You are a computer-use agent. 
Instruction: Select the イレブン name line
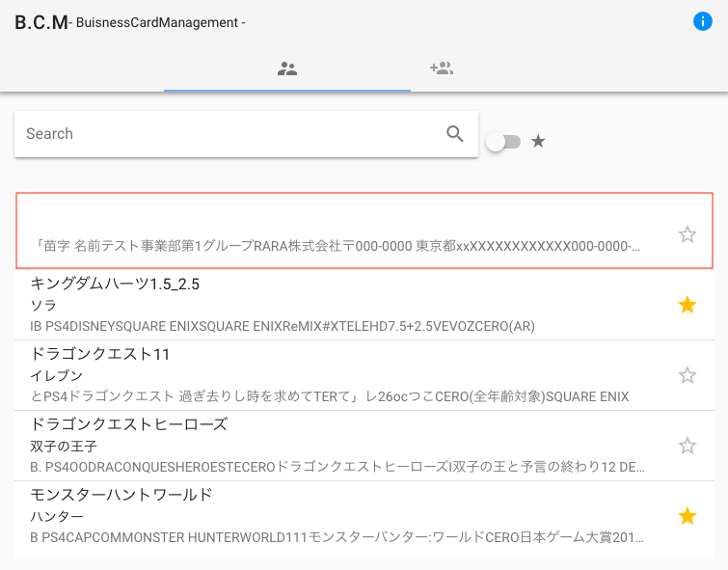tap(56, 375)
